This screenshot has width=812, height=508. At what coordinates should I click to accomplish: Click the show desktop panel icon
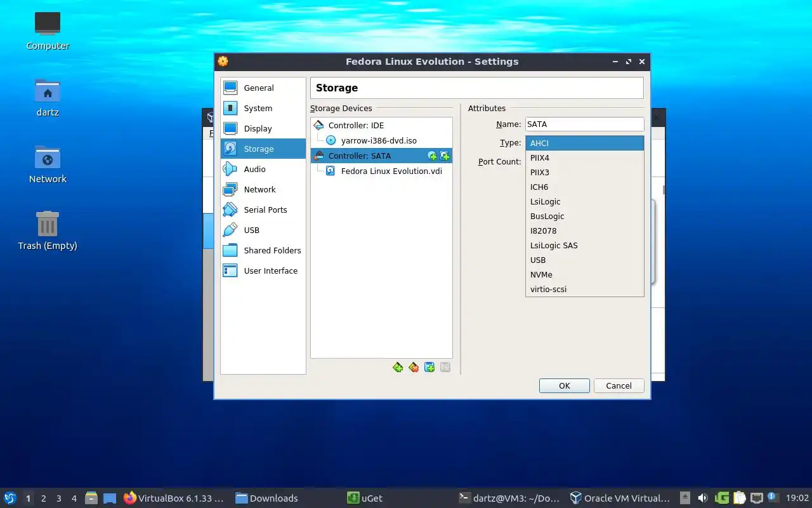(110, 498)
